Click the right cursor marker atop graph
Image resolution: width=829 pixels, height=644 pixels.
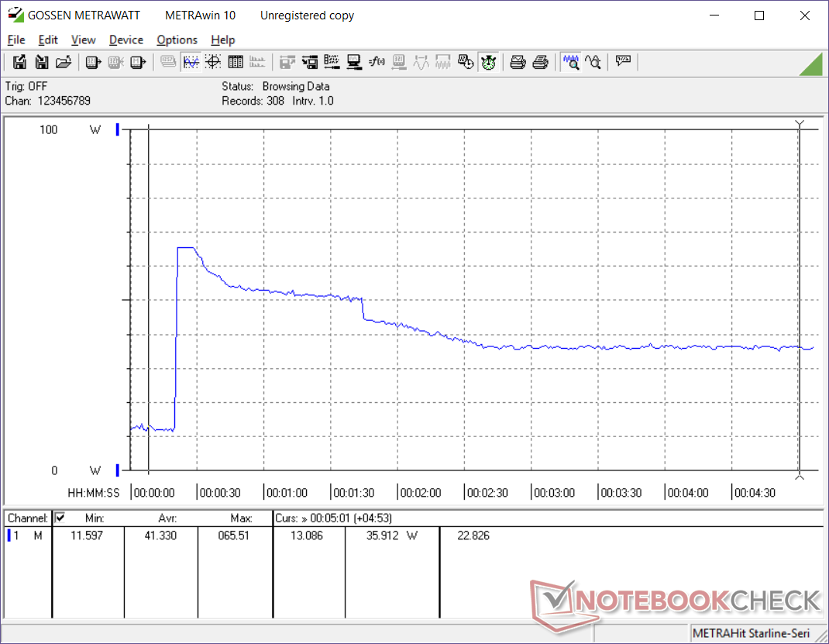(x=800, y=125)
